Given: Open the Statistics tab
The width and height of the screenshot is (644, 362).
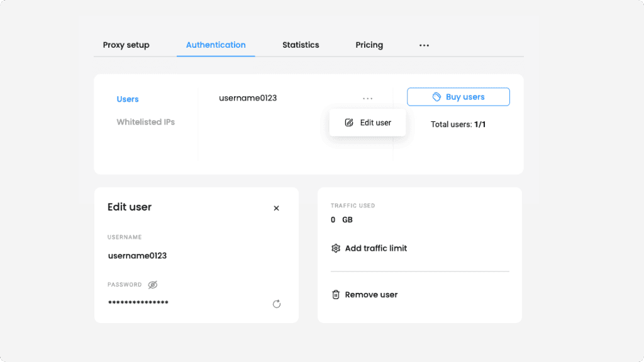Looking at the screenshot, I should pos(301,45).
